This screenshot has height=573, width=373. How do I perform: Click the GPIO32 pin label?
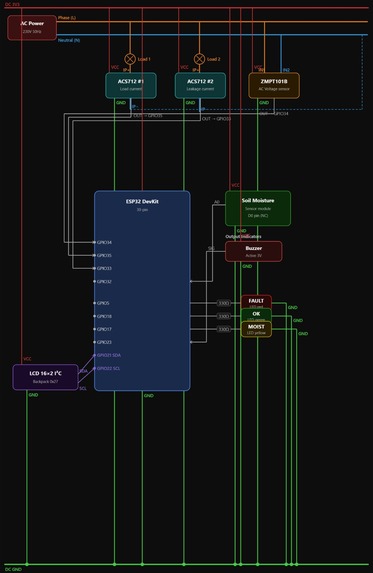tap(104, 281)
